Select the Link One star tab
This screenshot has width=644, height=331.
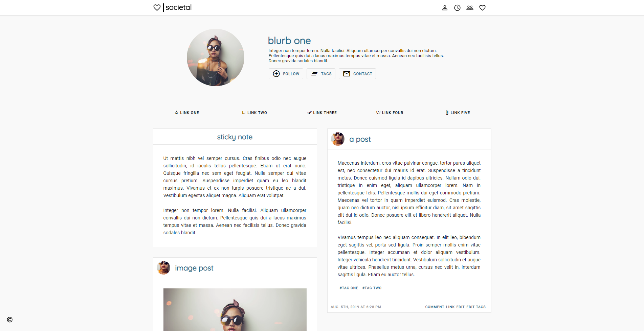(187, 113)
